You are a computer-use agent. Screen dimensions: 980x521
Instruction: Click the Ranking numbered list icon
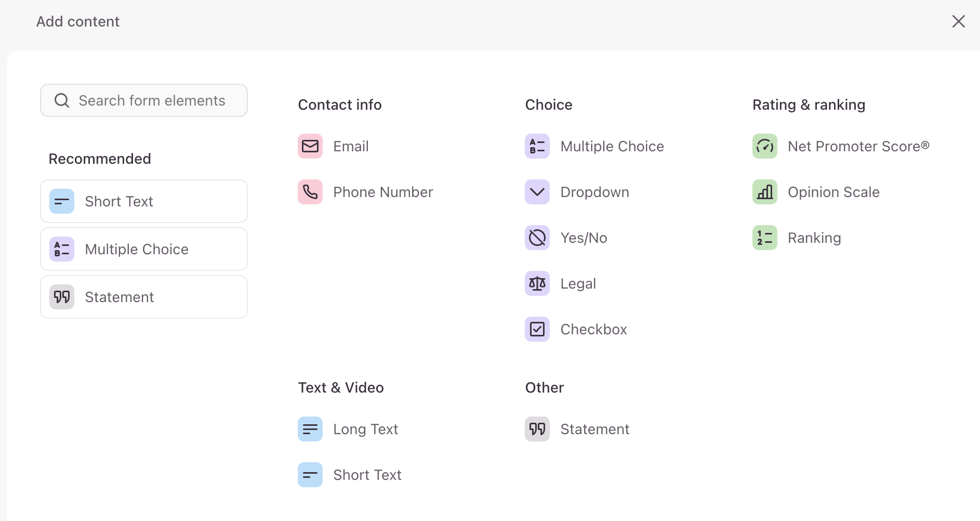[x=765, y=238]
